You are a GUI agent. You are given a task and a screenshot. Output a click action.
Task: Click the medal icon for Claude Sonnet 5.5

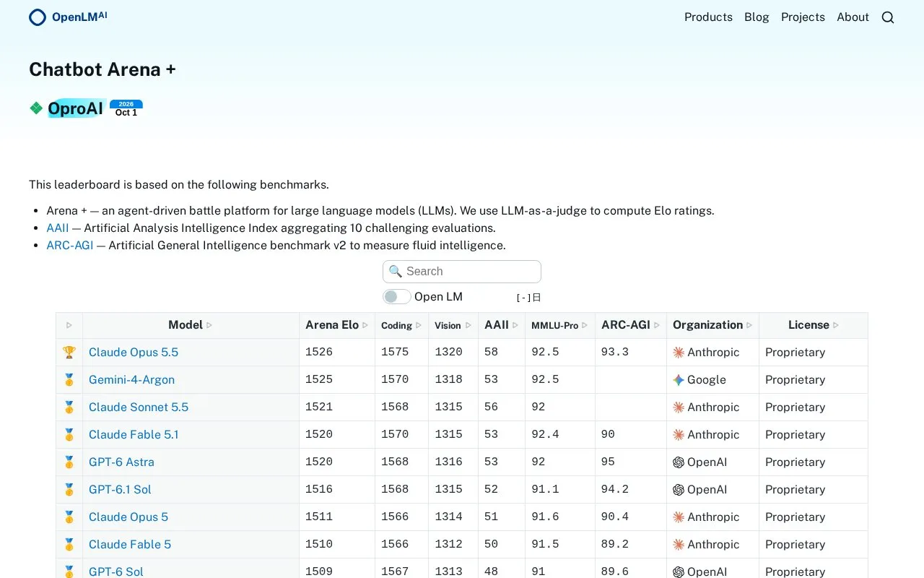pos(69,407)
